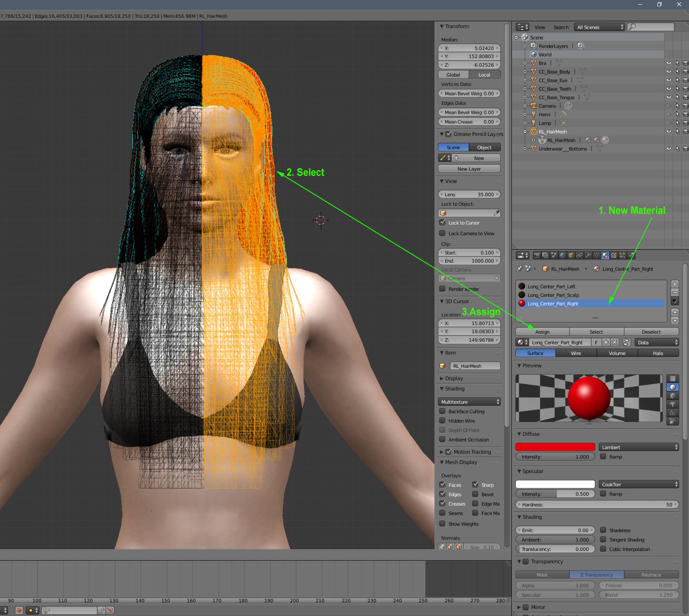
Task: Enable the Shadeless checkbox
Action: [x=603, y=530]
